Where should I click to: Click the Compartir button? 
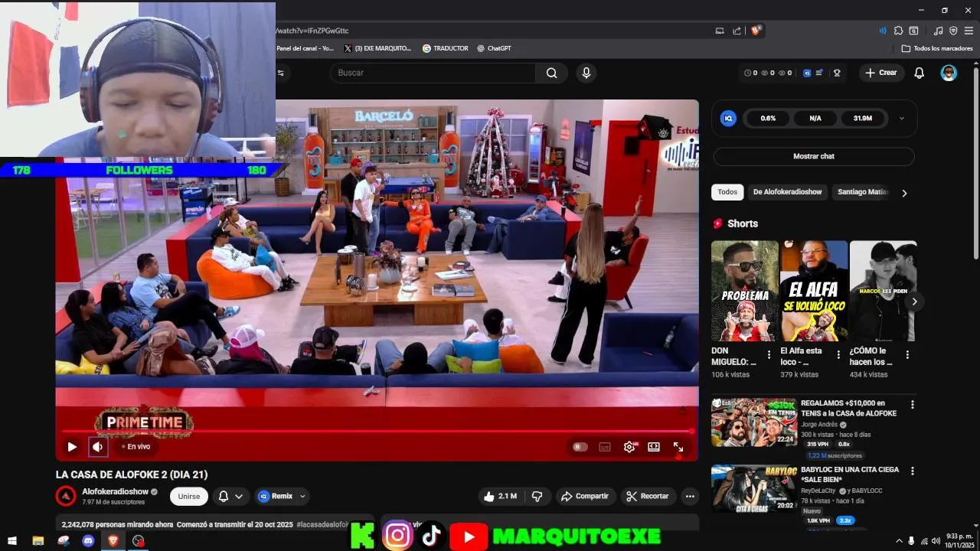[586, 496]
